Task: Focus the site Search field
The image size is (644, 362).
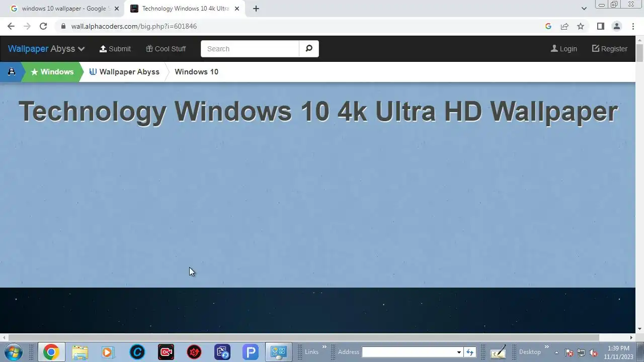Action: (250, 49)
